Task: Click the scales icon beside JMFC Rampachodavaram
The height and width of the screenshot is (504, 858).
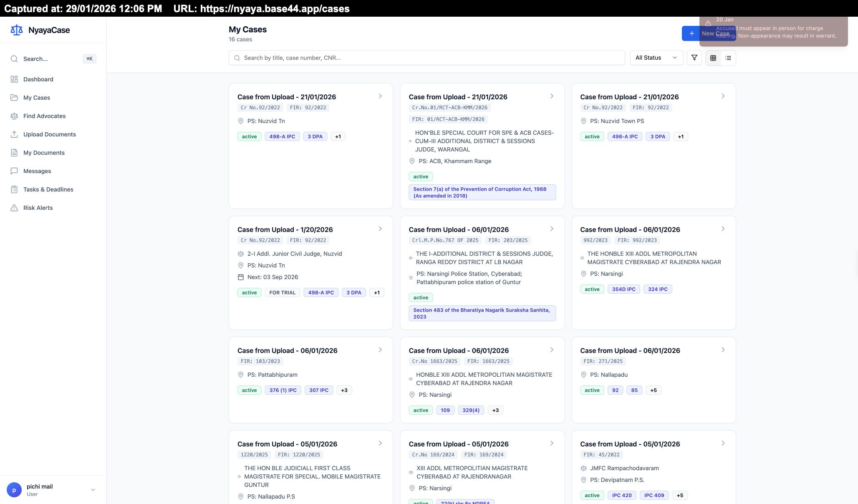Action: pos(583,468)
